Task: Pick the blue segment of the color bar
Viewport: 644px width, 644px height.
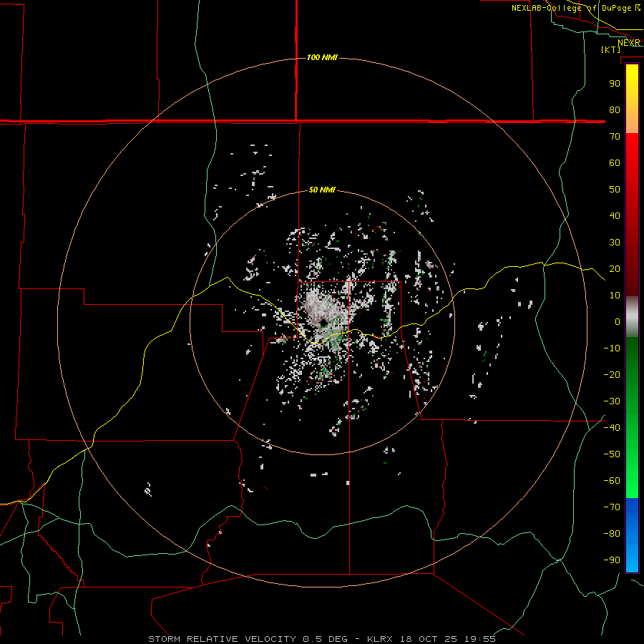Action: tap(632, 535)
